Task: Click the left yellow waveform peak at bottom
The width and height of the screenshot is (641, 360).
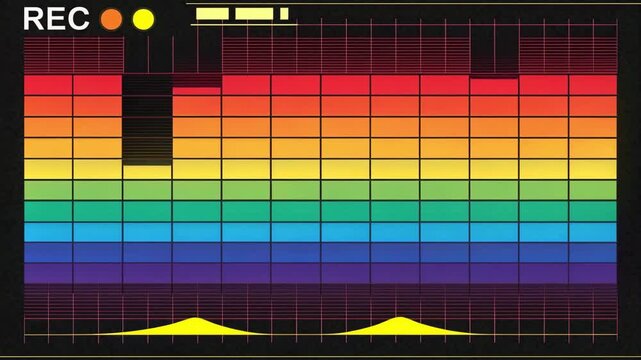Action: point(195,326)
